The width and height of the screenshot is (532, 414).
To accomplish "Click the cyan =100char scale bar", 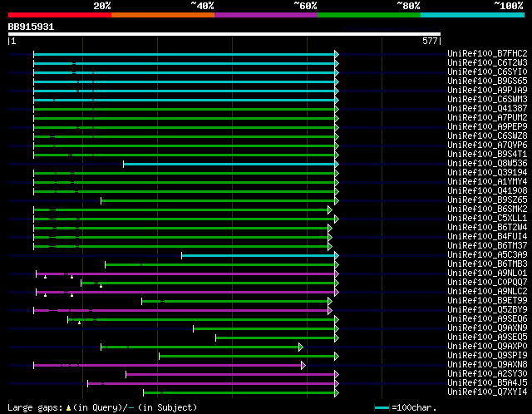I will click(382, 408).
